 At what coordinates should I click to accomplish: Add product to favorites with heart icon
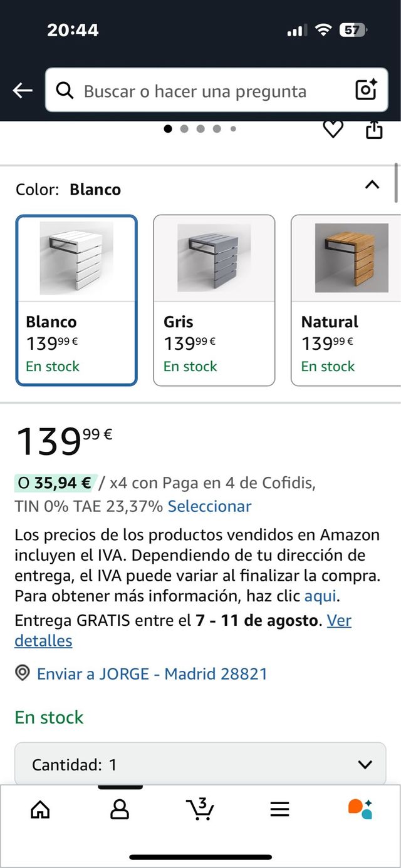(x=334, y=129)
